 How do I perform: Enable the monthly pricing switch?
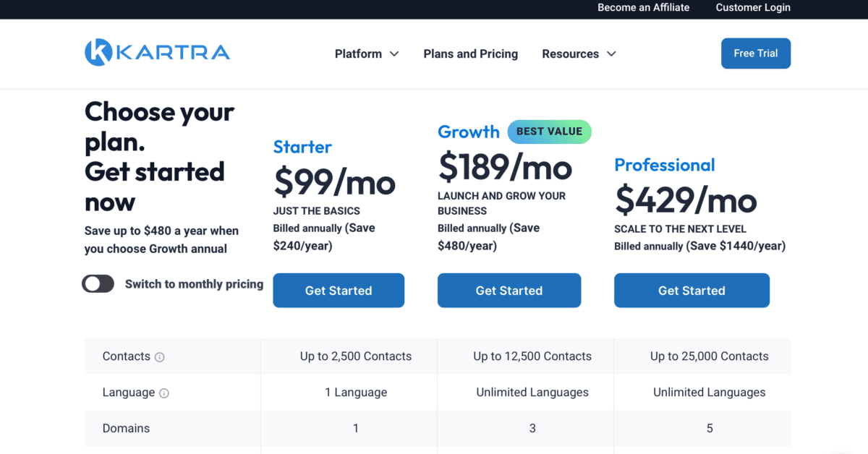(98, 284)
